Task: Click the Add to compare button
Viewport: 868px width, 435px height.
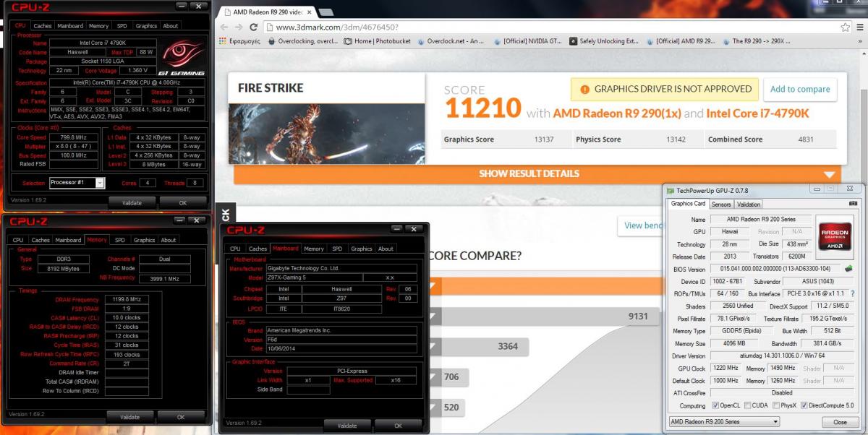Action: [799, 89]
